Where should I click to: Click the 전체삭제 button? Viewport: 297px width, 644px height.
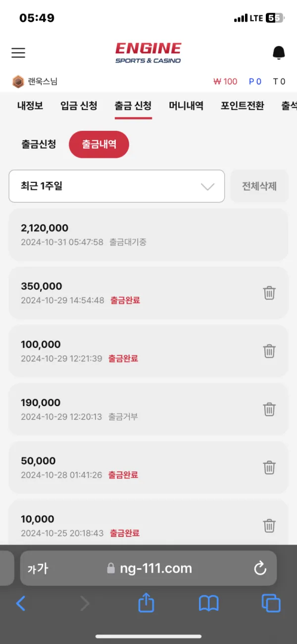[x=259, y=186]
